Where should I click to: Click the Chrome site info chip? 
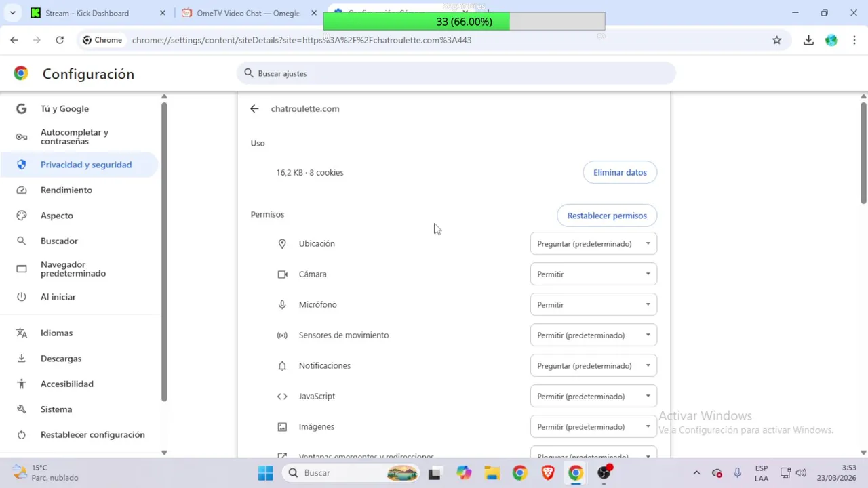pyautogui.click(x=102, y=40)
